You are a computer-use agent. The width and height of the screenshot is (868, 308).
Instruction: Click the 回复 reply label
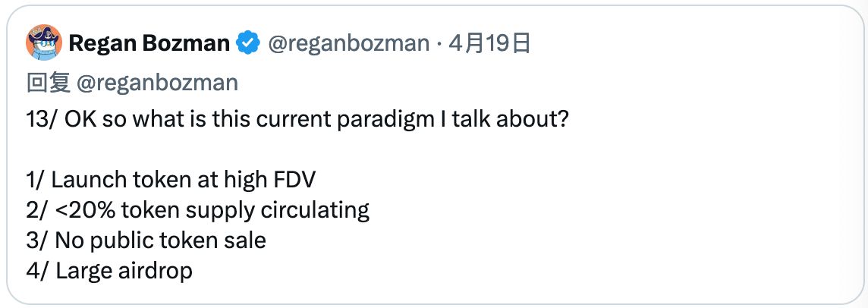point(49,83)
